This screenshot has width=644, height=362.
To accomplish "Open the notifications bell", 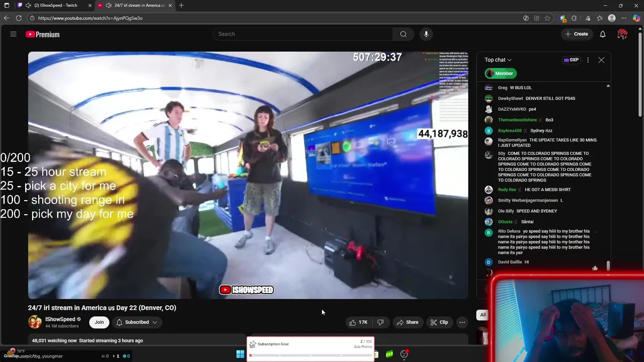I will (602, 34).
